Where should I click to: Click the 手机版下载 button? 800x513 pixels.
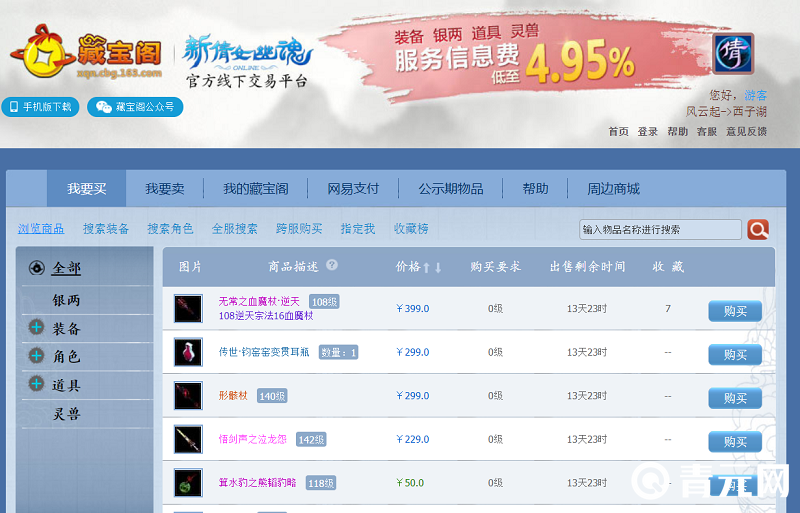[x=40, y=107]
